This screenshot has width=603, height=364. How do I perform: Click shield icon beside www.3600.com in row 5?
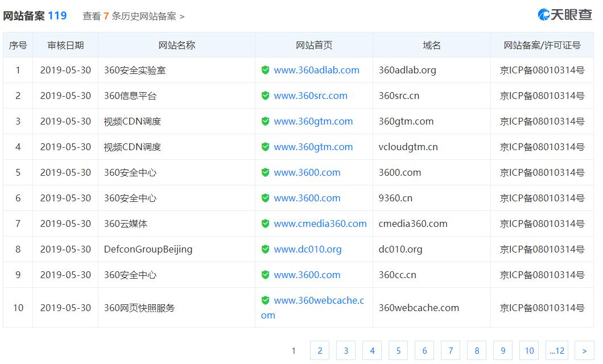[265, 172]
